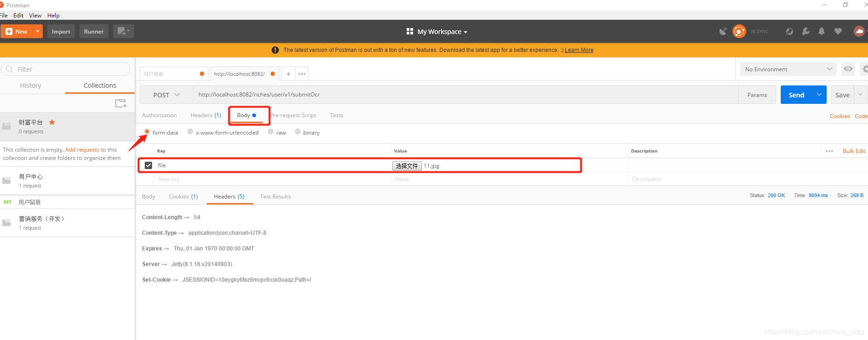The height and width of the screenshot is (340, 868).
Task: Click the environment quick look eye icon
Action: (x=848, y=69)
